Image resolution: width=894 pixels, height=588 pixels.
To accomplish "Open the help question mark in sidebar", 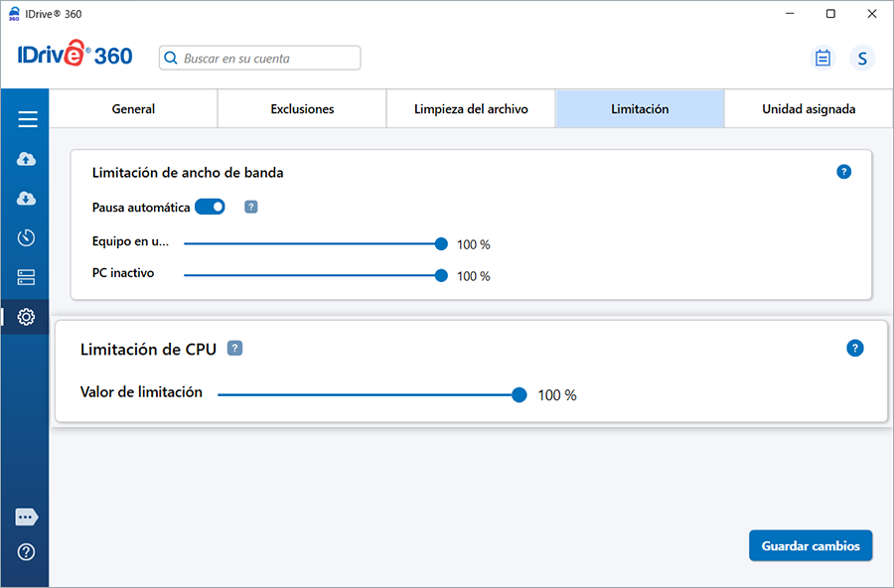I will click(27, 552).
